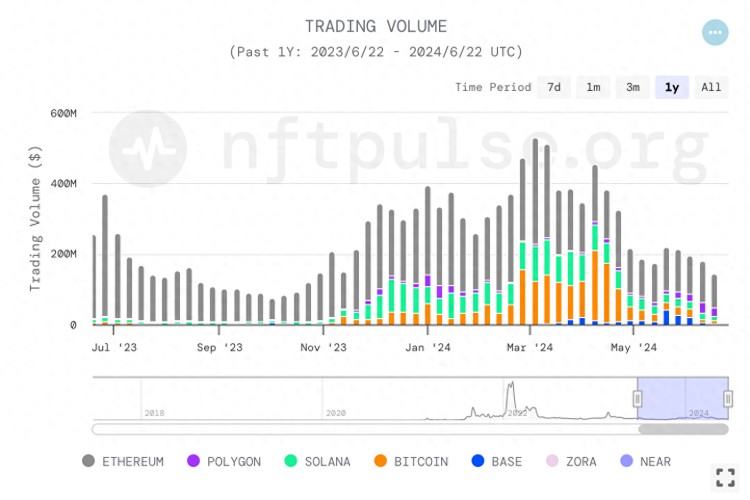Show All time trading volume
This screenshot has width=750, height=500.
coord(711,87)
